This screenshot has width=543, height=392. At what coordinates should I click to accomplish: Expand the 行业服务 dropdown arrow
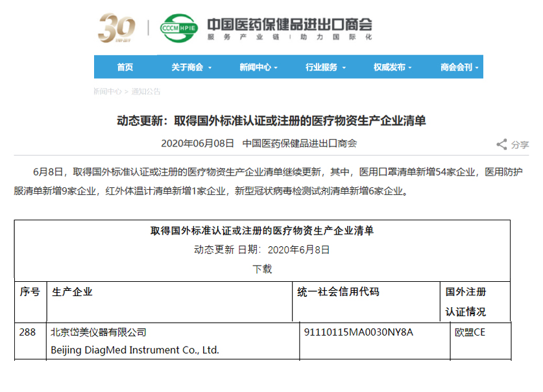click(x=344, y=68)
